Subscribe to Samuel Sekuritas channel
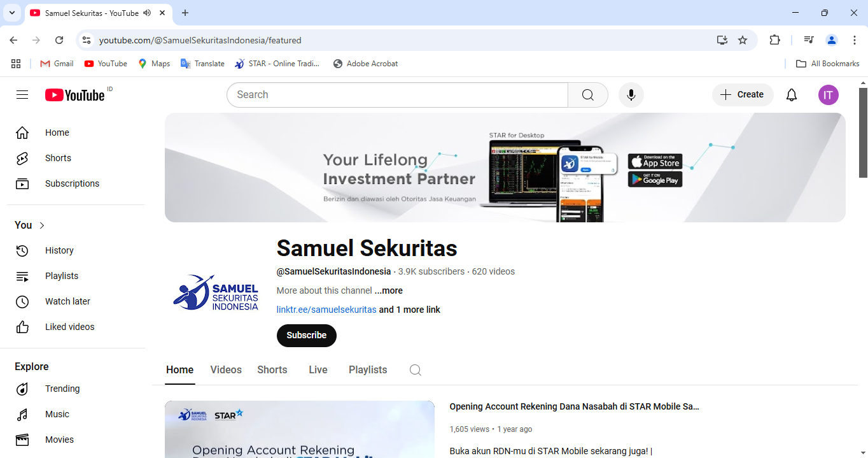 point(306,336)
